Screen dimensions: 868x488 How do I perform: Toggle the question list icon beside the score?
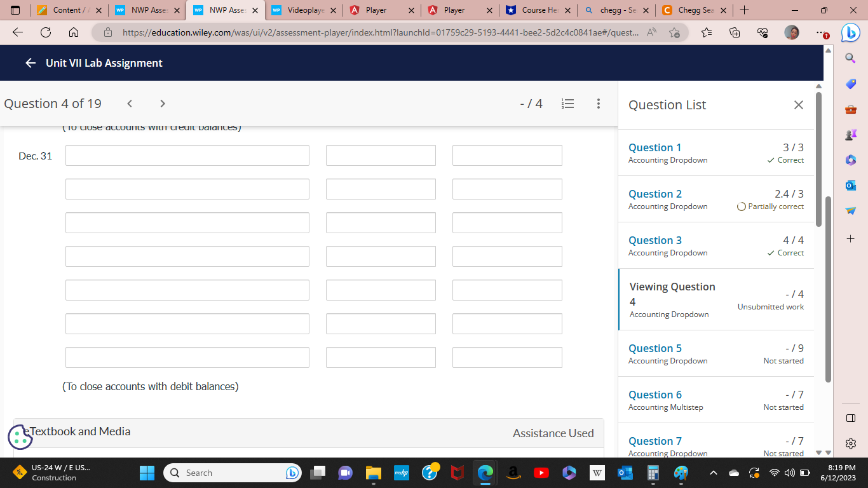pos(568,104)
